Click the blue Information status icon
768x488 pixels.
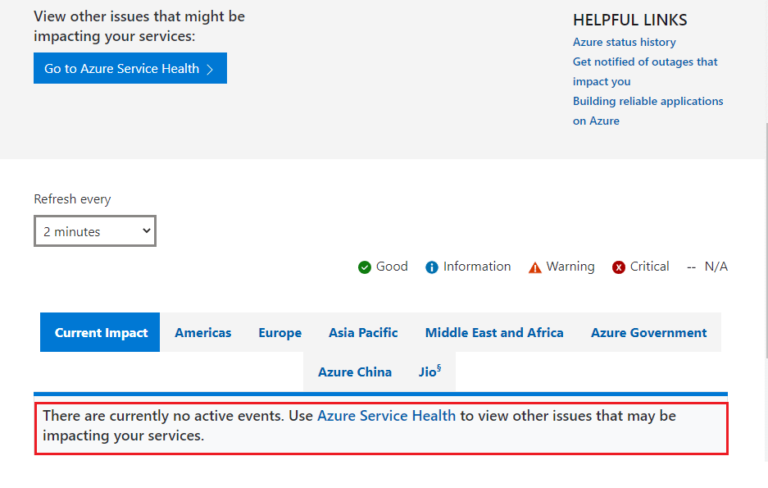[x=432, y=267]
